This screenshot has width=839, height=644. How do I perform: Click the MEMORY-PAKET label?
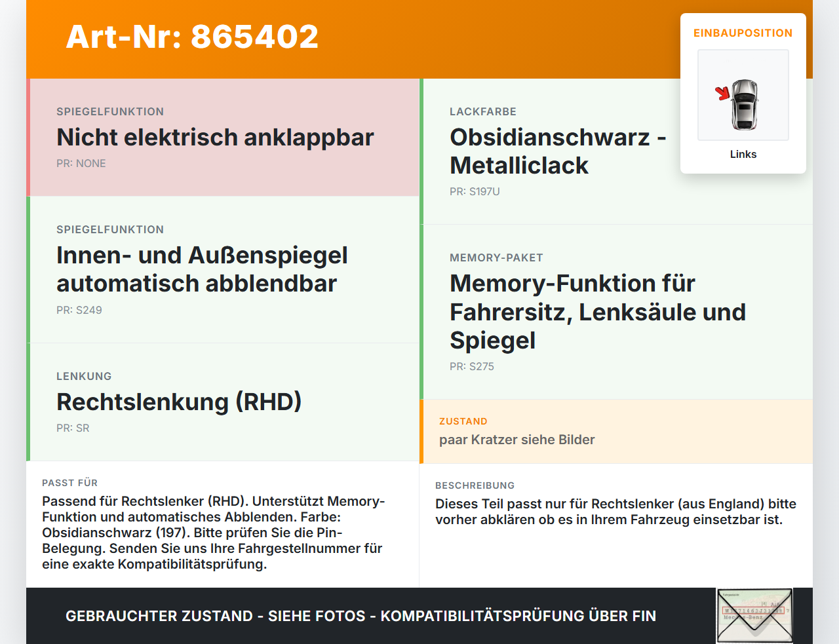(x=496, y=257)
